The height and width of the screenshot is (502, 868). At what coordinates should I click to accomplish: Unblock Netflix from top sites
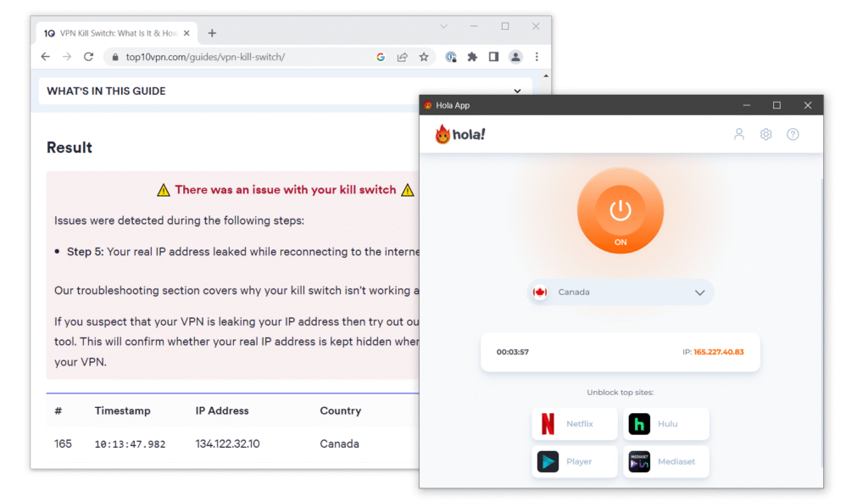(575, 424)
